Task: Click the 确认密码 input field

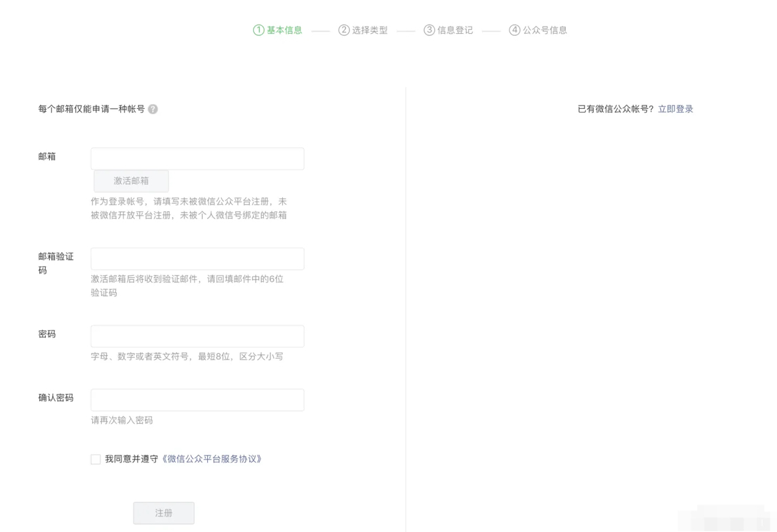Action: coord(197,400)
